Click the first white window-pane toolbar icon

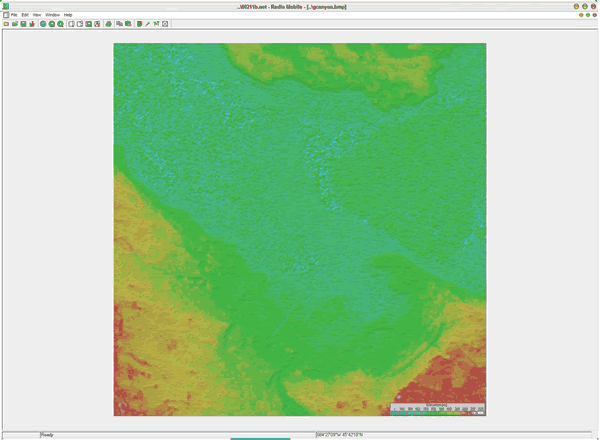tap(71, 23)
